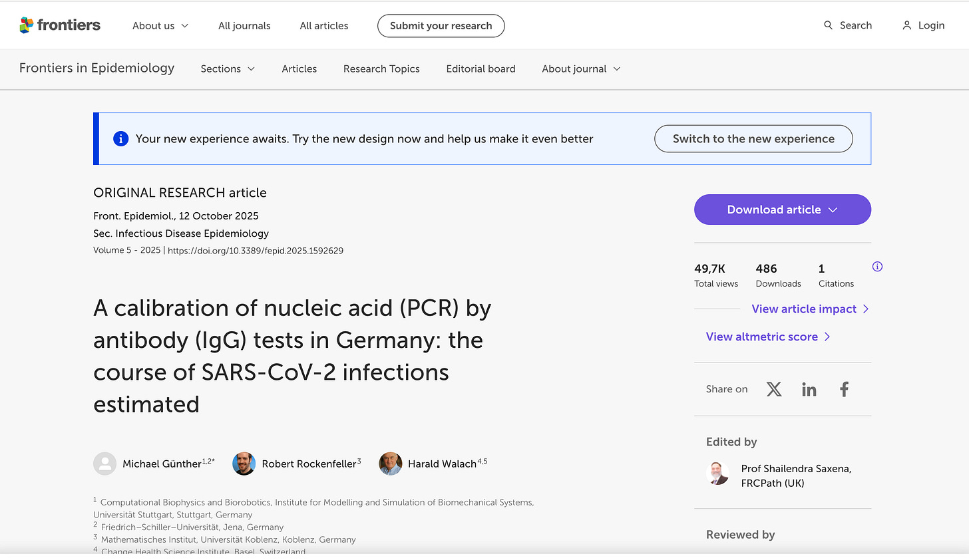Viewport: 969px width, 560px height.
Task: Click Submit your research button
Action: tap(441, 26)
